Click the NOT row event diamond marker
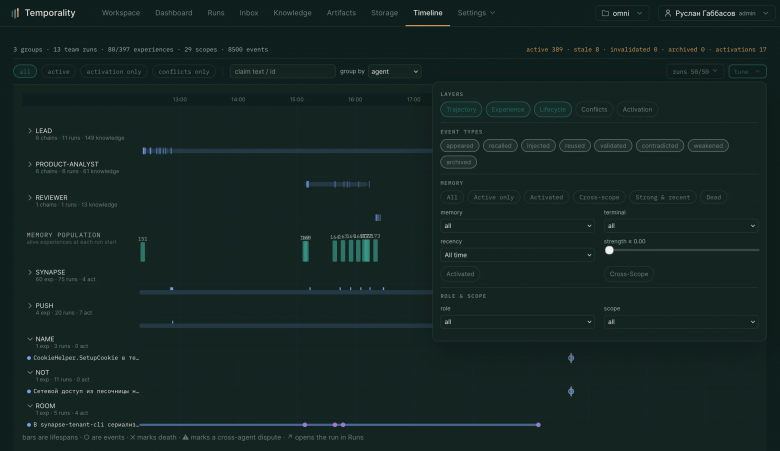 pyautogui.click(x=571, y=391)
